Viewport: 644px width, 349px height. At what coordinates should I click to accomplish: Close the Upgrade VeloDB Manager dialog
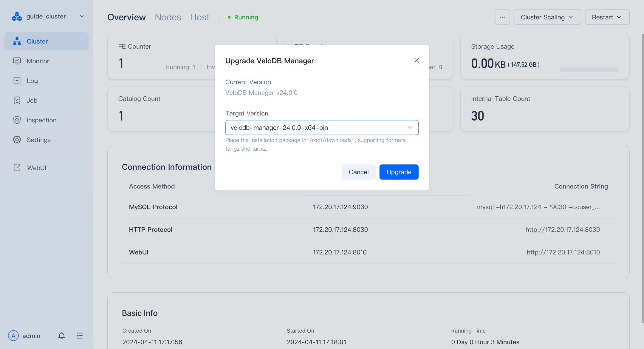[x=417, y=61]
